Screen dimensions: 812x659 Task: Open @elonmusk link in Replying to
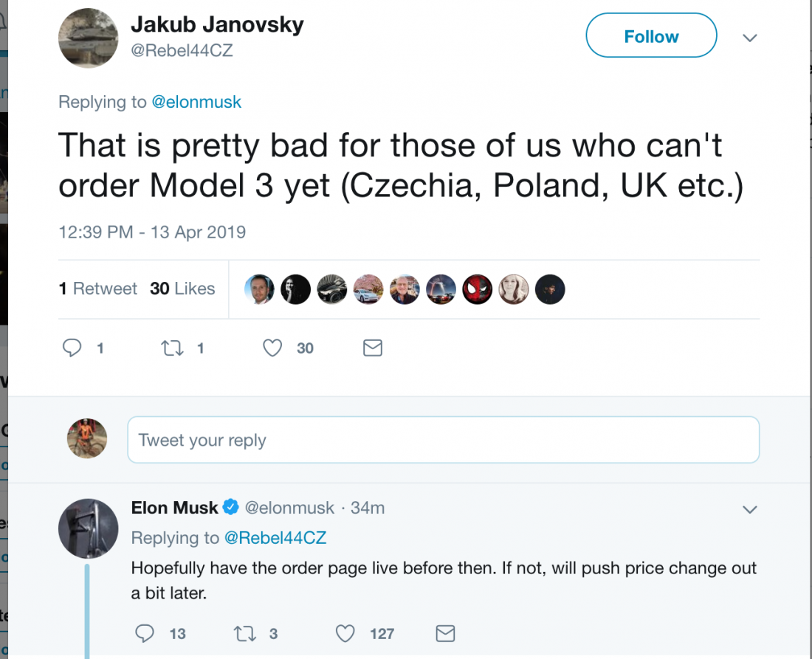(196, 102)
